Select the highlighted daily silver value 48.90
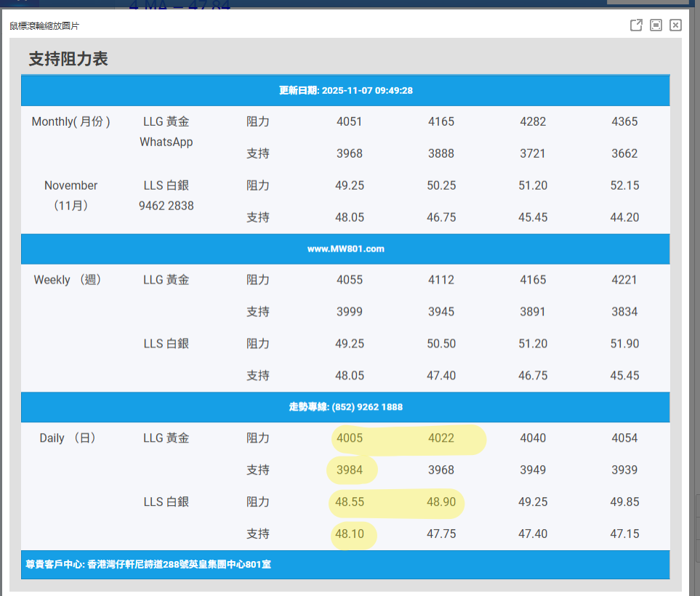The width and height of the screenshot is (700, 596). click(441, 502)
